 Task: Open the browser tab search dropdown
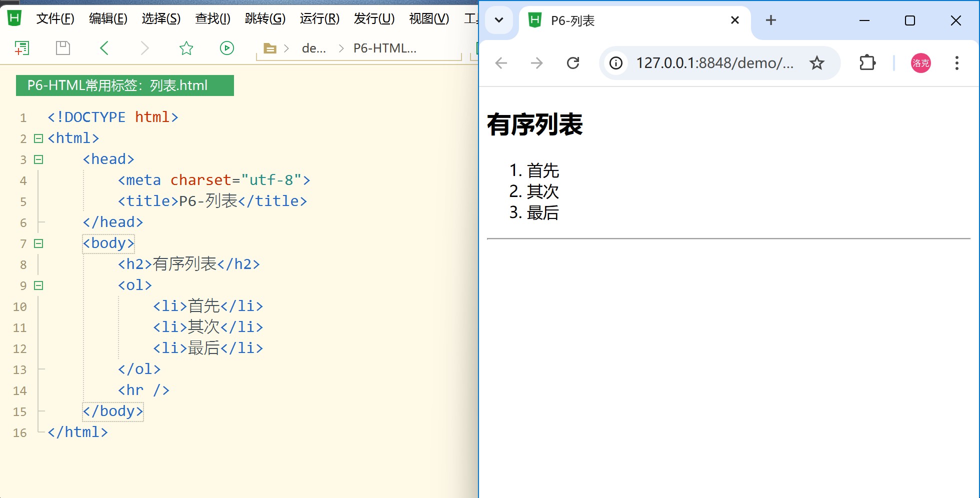point(498,20)
